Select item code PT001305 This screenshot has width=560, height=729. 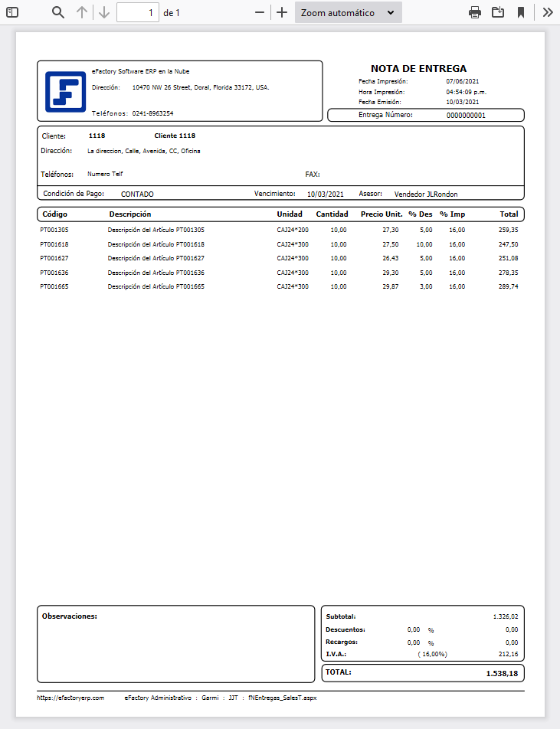pos(54,230)
